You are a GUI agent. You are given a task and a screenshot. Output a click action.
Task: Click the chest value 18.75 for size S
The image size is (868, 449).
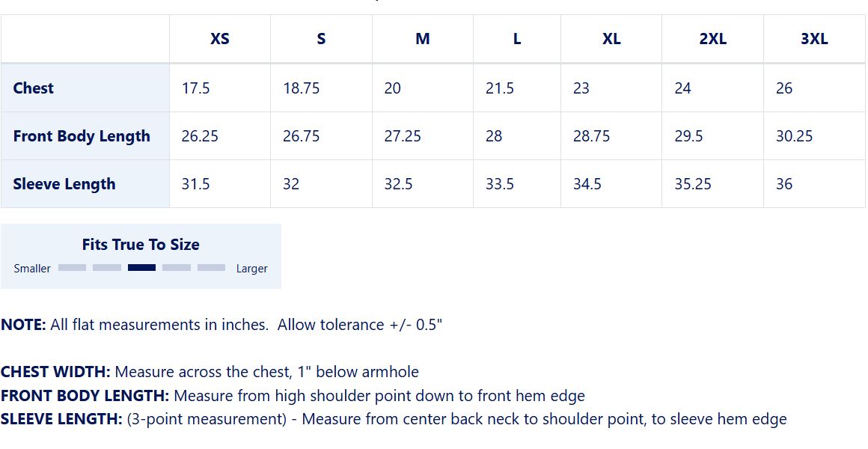[x=301, y=88]
